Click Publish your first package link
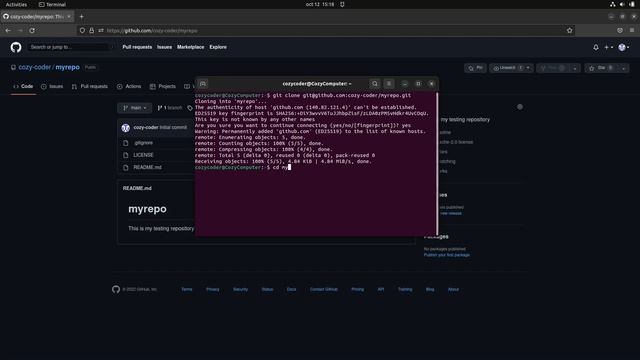 click(447, 255)
